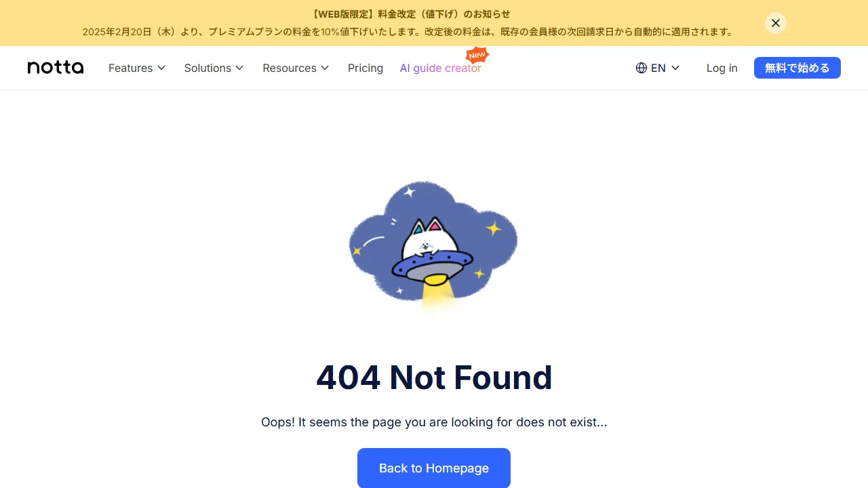Click the Log in link

point(722,68)
